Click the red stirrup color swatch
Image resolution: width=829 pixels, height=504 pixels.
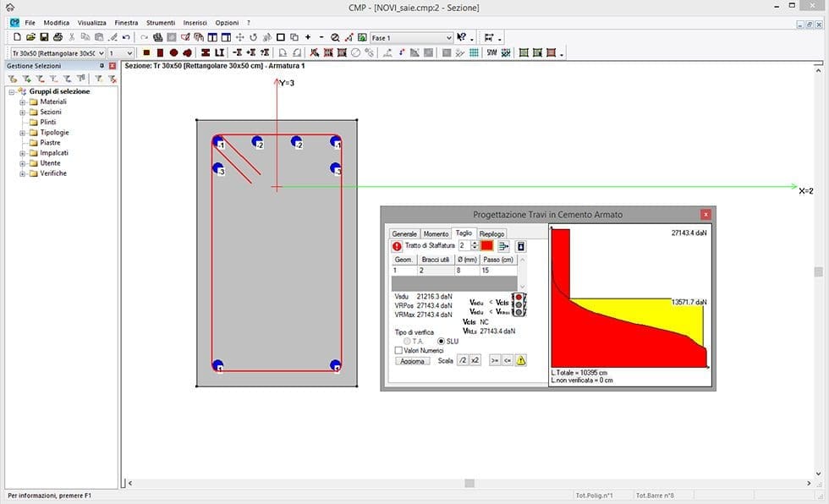click(x=486, y=245)
